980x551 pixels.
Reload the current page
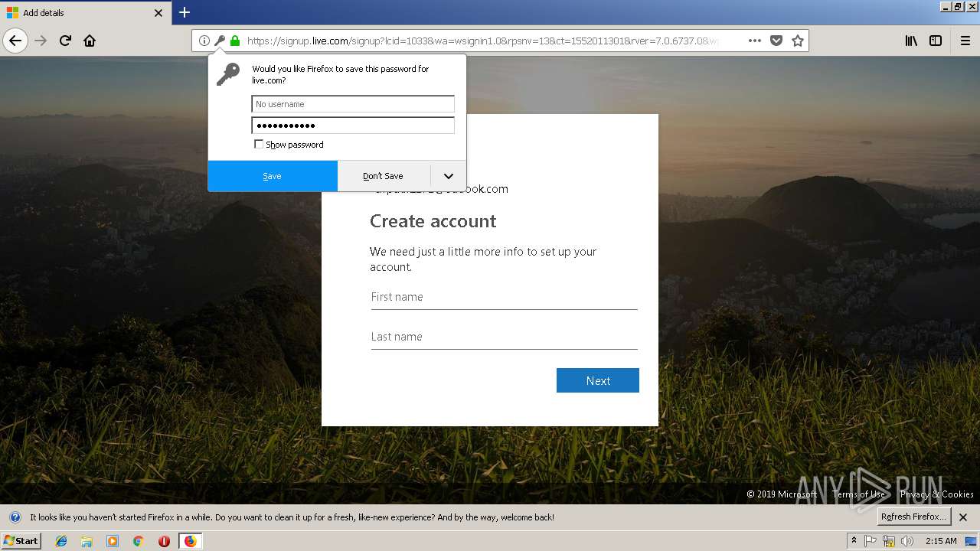[x=65, y=41]
